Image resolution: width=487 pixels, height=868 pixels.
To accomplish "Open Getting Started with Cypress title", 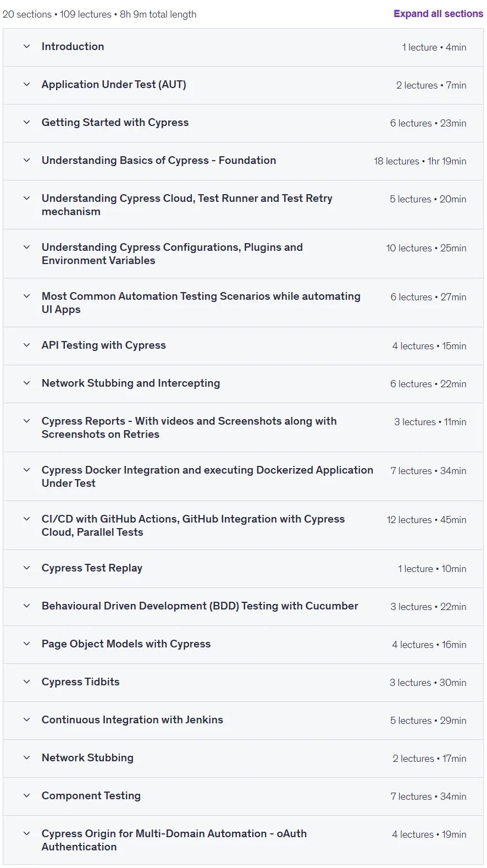I will pos(115,123).
